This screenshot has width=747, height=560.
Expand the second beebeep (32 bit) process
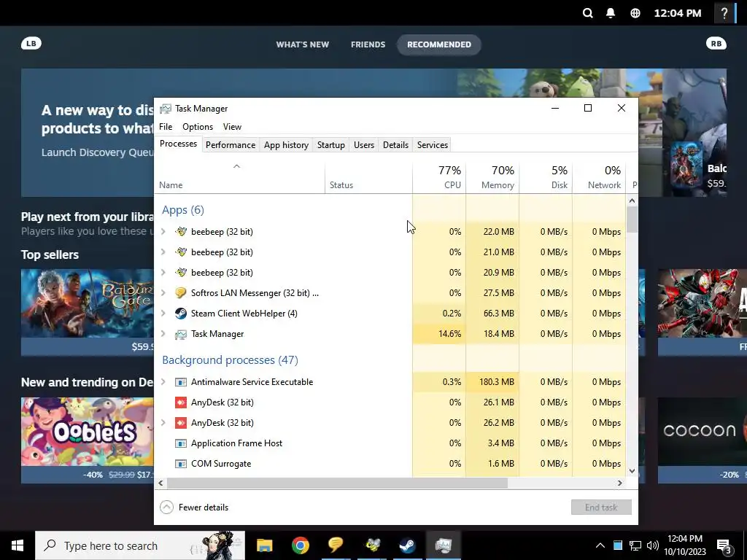(x=163, y=252)
